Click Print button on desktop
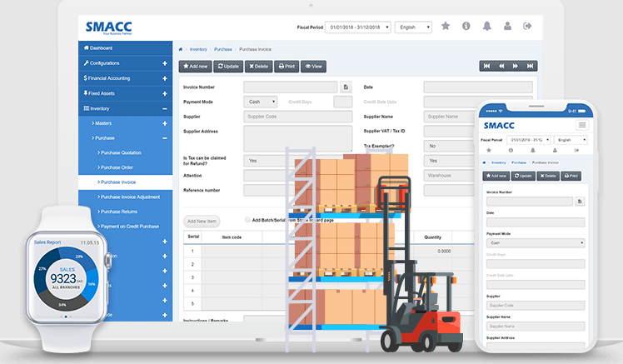623x364 pixels. [287, 67]
